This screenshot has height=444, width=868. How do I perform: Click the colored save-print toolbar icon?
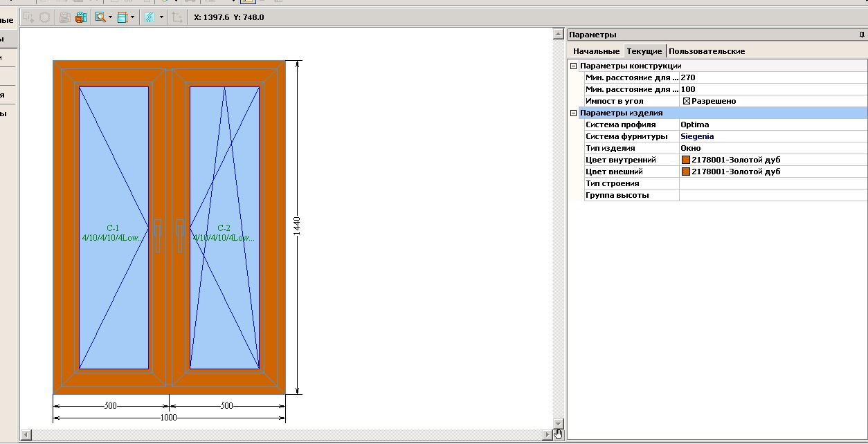click(81, 17)
